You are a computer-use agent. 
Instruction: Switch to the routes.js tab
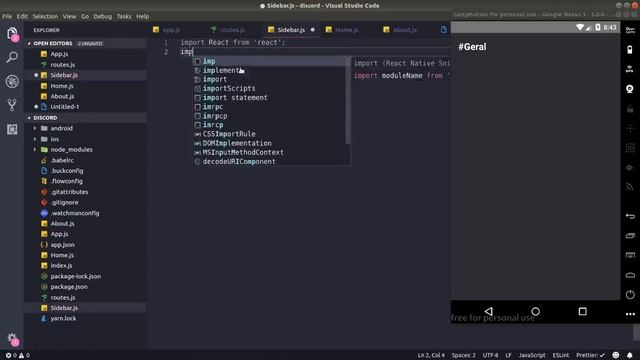coord(228,30)
